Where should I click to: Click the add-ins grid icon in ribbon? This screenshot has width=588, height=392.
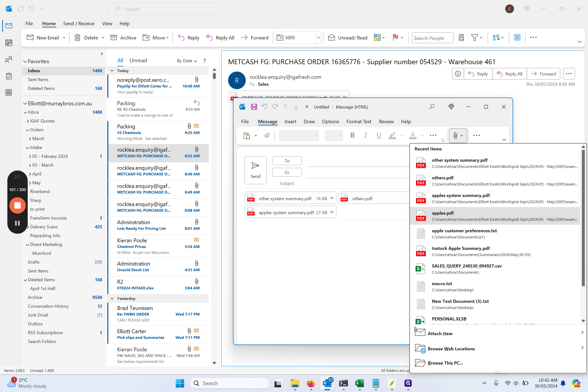pos(517,37)
